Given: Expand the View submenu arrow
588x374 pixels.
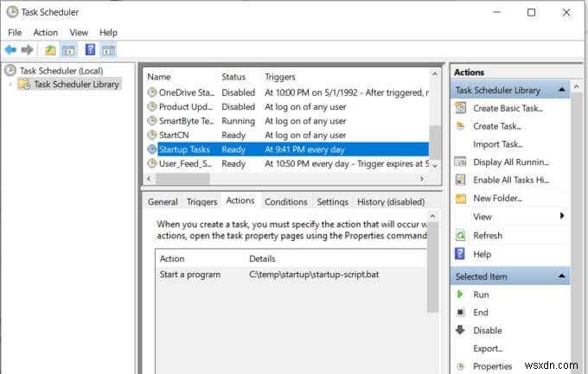Looking at the screenshot, I should 562,215.
